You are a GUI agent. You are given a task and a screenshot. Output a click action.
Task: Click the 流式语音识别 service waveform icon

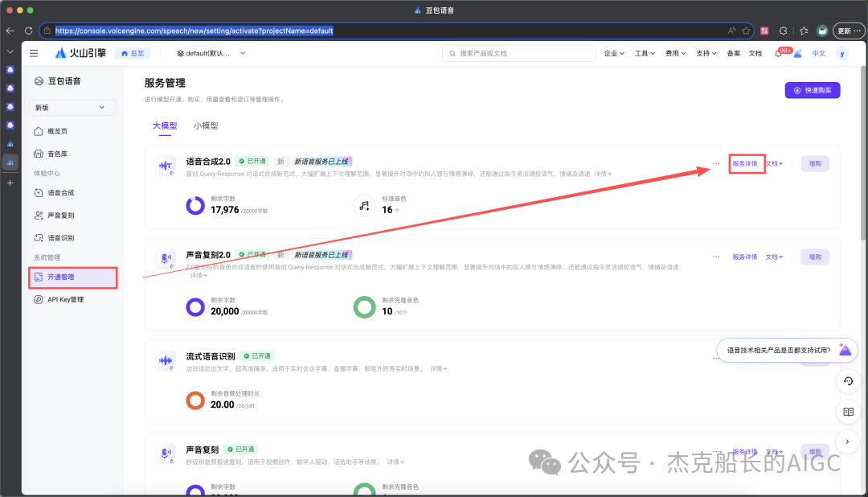(166, 361)
